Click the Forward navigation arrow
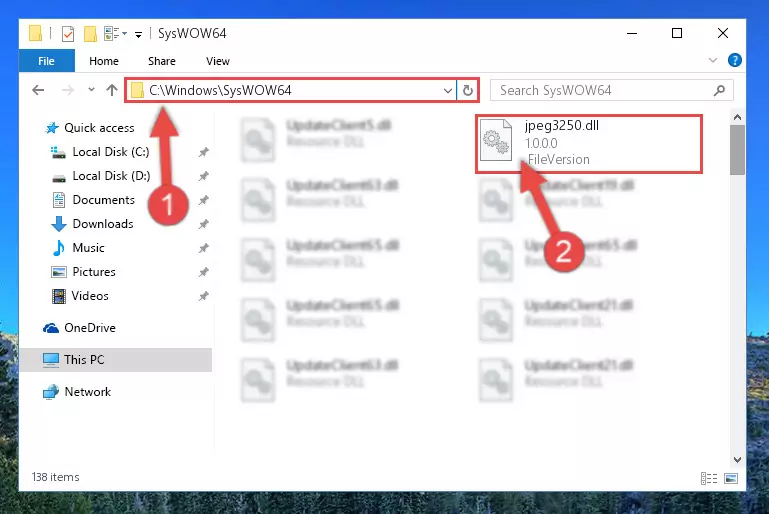769x514 pixels. pyautogui.click(x=68, y=90)
